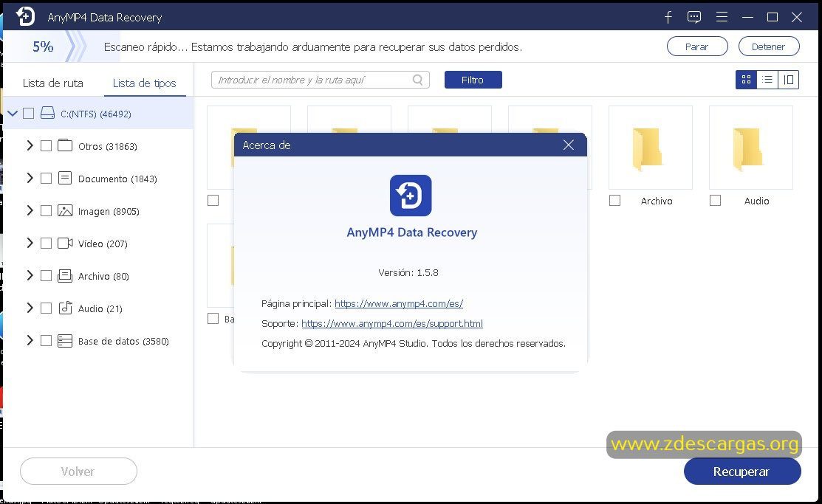This screenshot has height=504, width=822.
Task: Open the Página principal anymp4.com link
Action: click(x=398, y=303)
